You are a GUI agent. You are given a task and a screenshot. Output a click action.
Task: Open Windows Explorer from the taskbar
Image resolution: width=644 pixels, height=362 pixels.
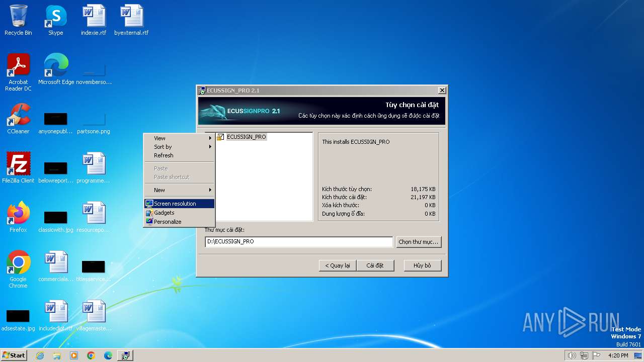[57, 355]
